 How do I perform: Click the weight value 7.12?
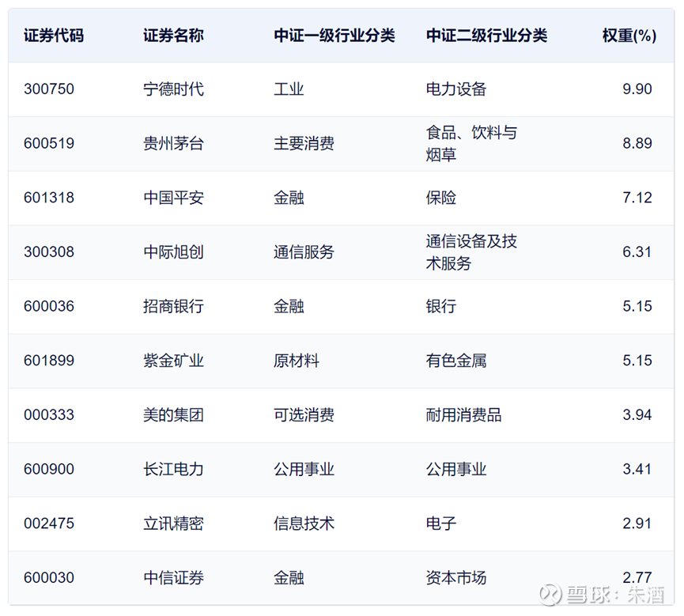tap(637, 198)
